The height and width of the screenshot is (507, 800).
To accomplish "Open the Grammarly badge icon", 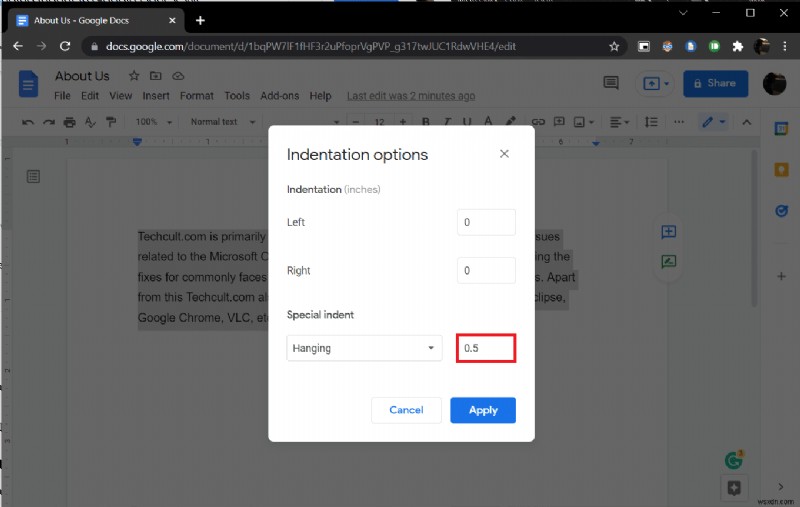I will pyautogui.click(x=734, y=460).
